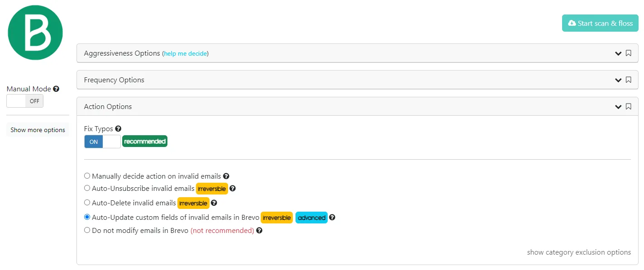644x270 pixels.
Task: Click the Manual Mode label
Action: [29, 89]
